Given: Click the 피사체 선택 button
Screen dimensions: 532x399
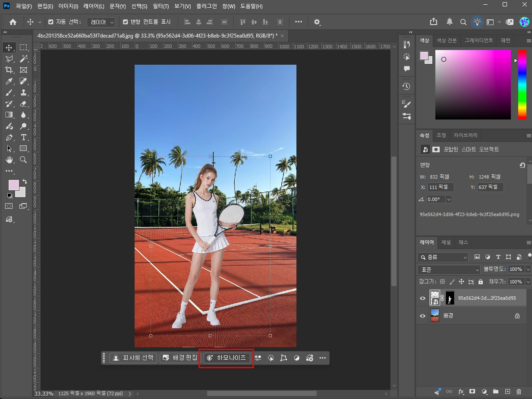Looking at the screenshot, I should tap(133, 358).
